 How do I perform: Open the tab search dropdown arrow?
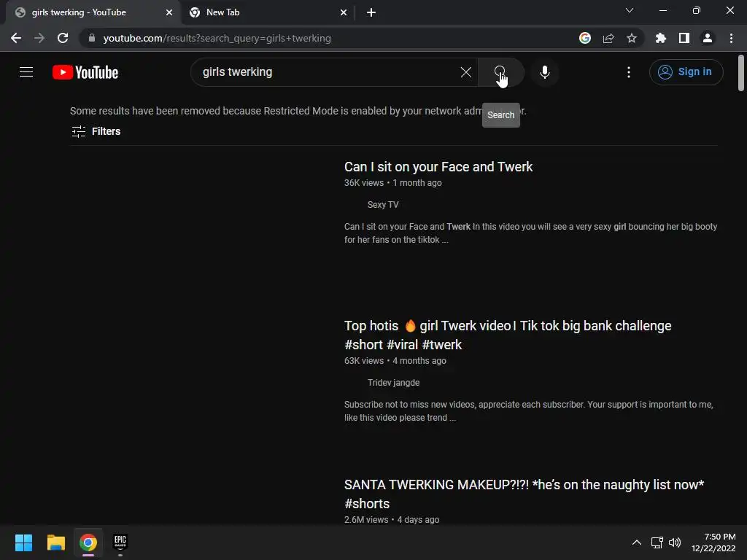pos(630,10)
